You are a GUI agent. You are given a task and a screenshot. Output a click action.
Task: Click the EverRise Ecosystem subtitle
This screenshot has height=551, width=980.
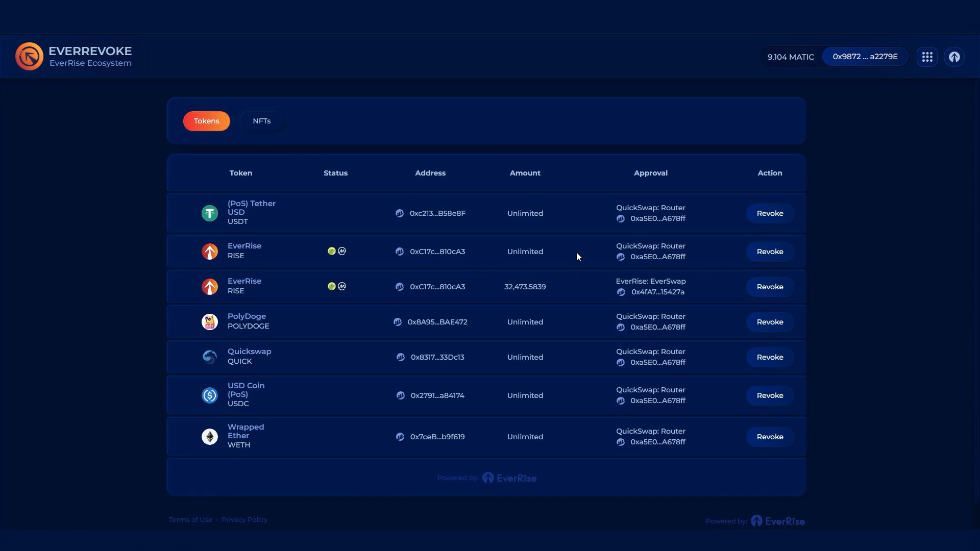pyautogui.click(x=90, y=63)
